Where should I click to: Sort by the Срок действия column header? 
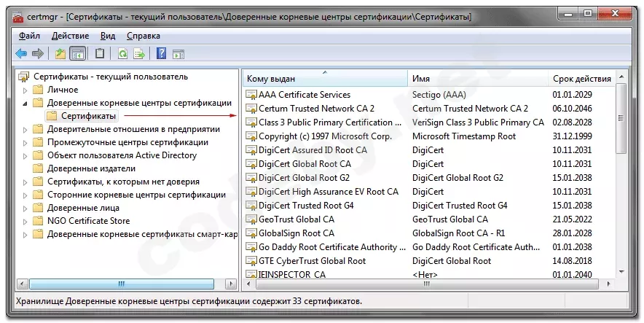tap(581, 79)
